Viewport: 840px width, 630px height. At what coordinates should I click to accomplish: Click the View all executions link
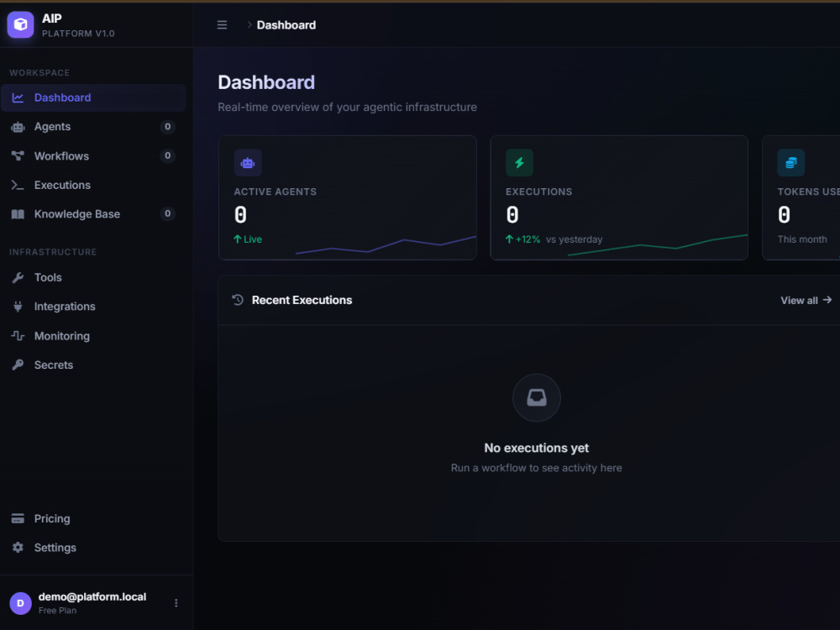(x=806, y=301)
